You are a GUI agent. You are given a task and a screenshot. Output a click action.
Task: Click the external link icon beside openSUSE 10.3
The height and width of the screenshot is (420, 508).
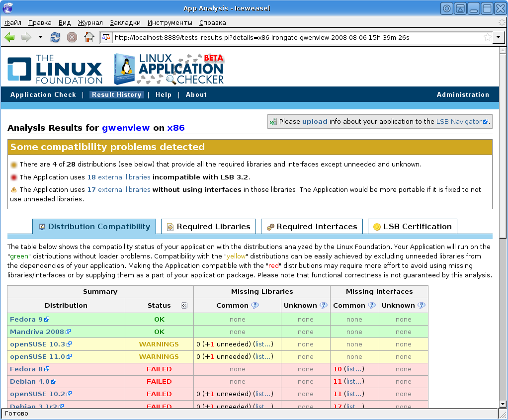(x=69, y=344)
